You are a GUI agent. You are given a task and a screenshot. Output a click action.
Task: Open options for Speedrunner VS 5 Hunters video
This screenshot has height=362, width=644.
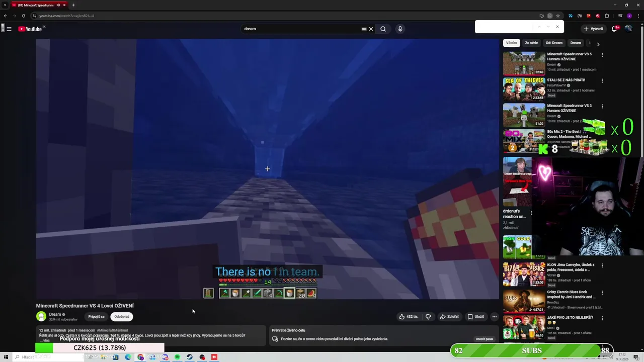click(x=602, y=55)
